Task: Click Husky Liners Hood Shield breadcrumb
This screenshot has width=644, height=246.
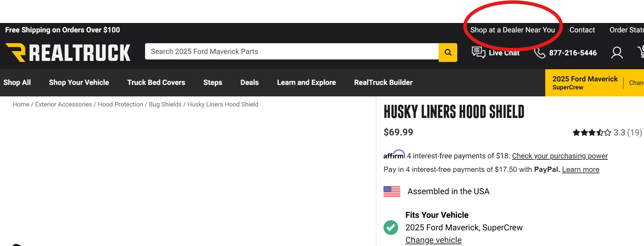Action: (x=223, y=104)
